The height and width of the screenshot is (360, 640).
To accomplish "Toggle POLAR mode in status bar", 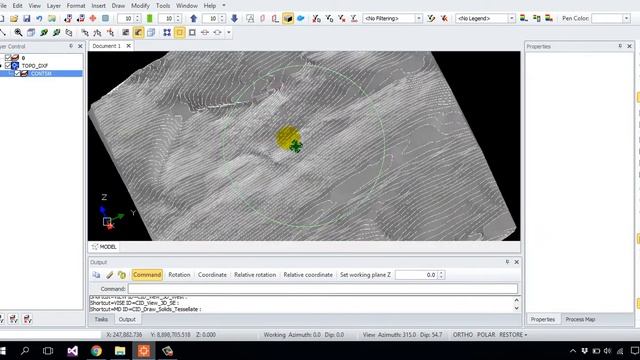I will 486,335.
